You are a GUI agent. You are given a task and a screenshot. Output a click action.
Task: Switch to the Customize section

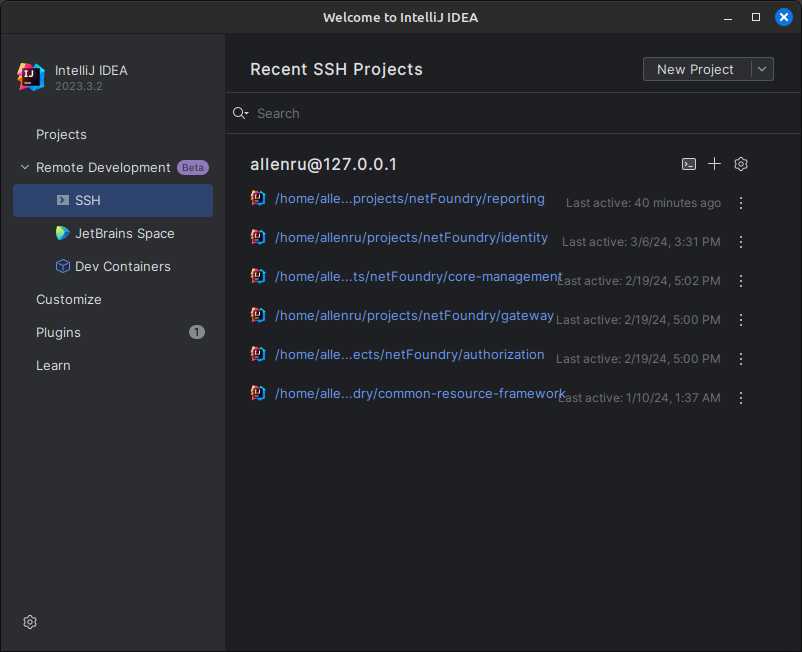pos(68,299)
